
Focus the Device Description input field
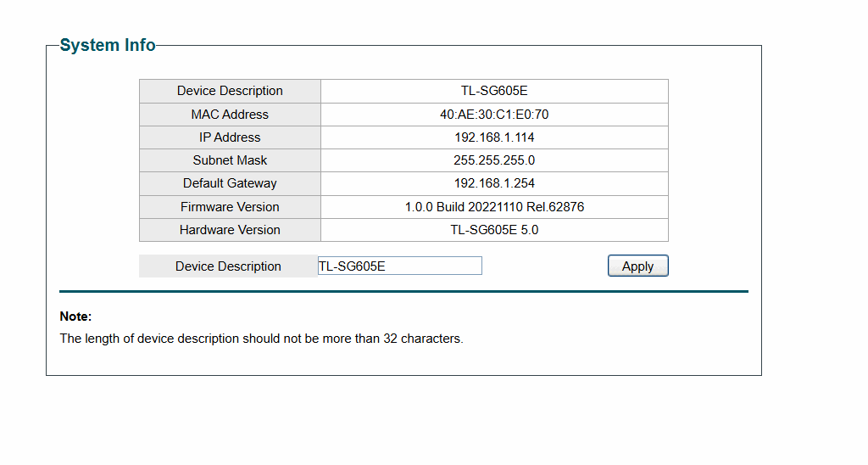click(x=400, y=266)
